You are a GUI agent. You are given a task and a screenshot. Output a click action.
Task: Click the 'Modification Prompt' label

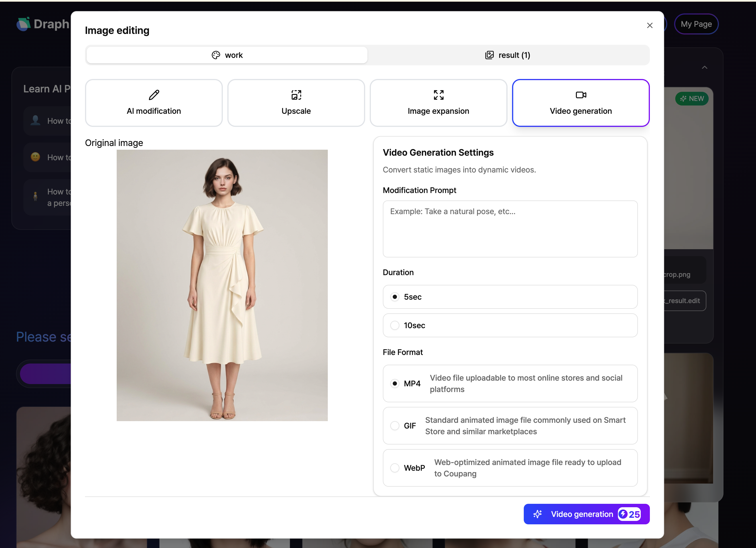[x=419, y=190]
